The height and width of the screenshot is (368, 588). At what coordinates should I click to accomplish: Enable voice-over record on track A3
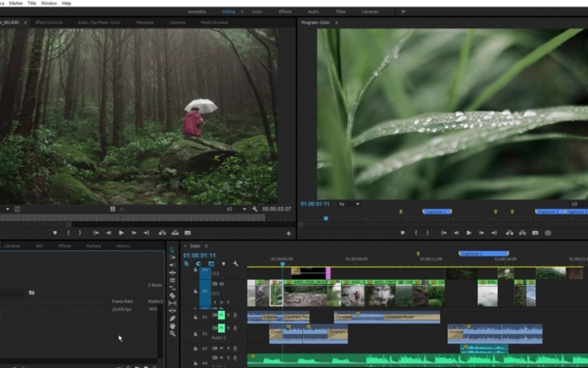pos(235,348)
